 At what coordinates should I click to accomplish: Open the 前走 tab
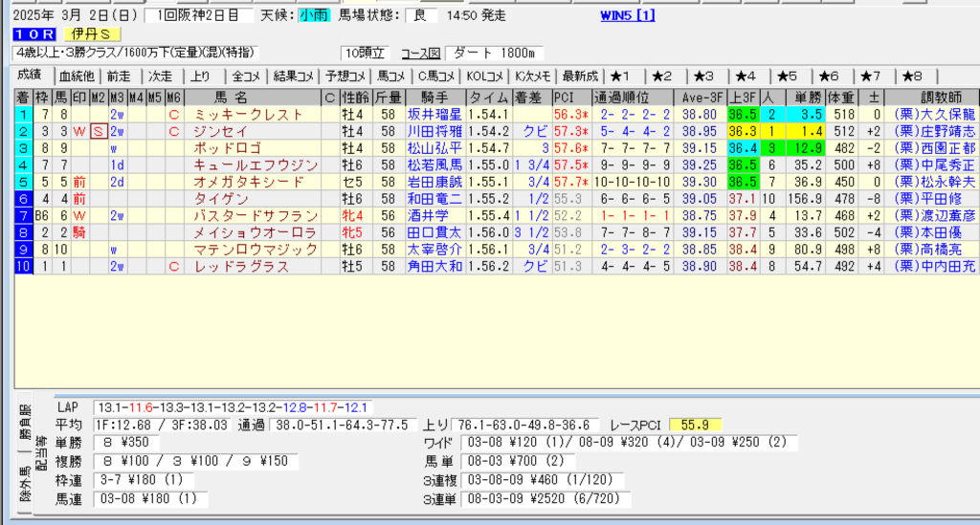tap(118, 77)
